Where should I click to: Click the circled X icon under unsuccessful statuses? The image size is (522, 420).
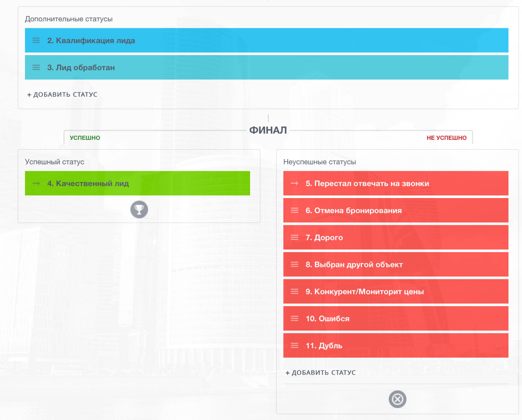point(397,399)
